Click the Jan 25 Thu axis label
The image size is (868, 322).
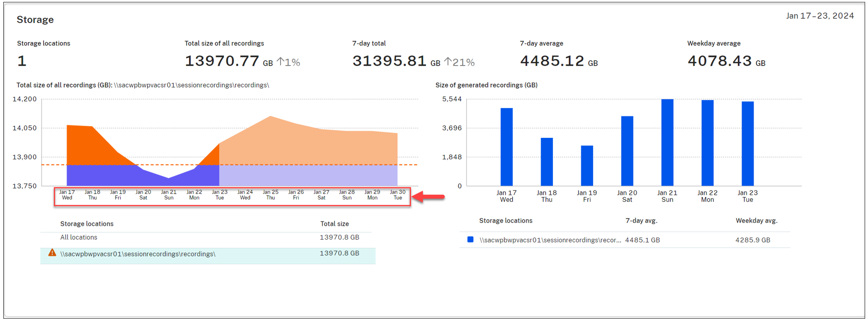pos(271,195)
